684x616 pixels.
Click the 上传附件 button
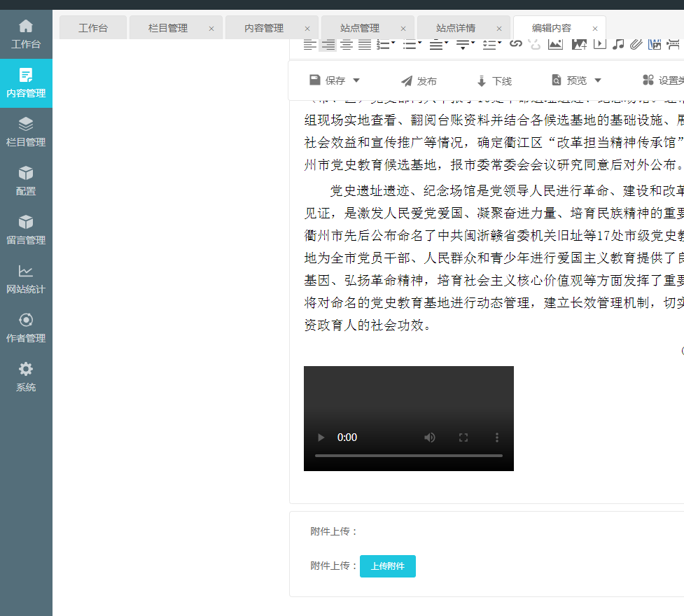point(387,566)
